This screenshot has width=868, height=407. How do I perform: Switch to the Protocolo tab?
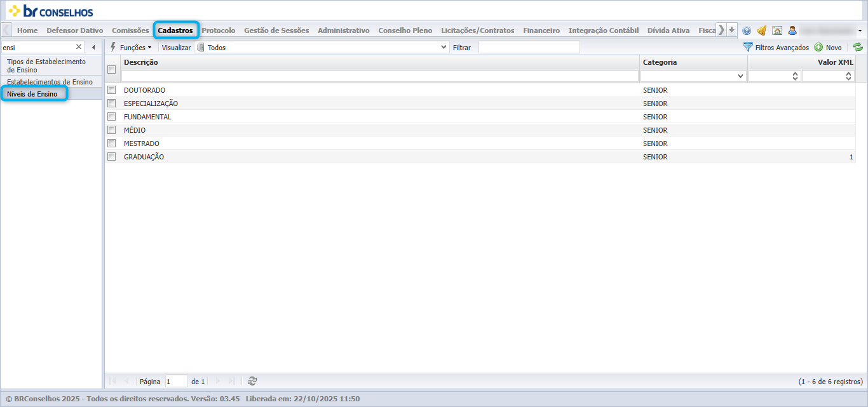coord(219,30)
